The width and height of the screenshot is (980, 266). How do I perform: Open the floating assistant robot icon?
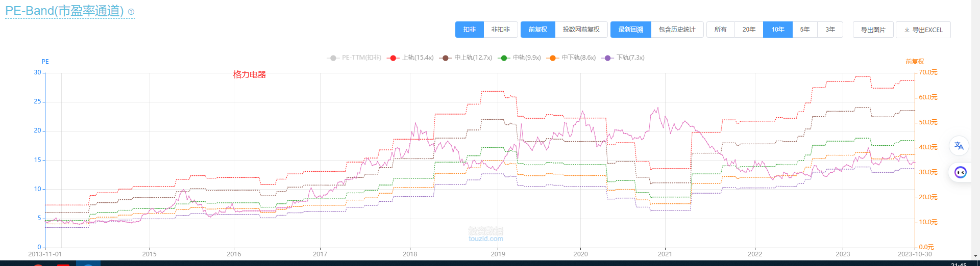point(960,172)
